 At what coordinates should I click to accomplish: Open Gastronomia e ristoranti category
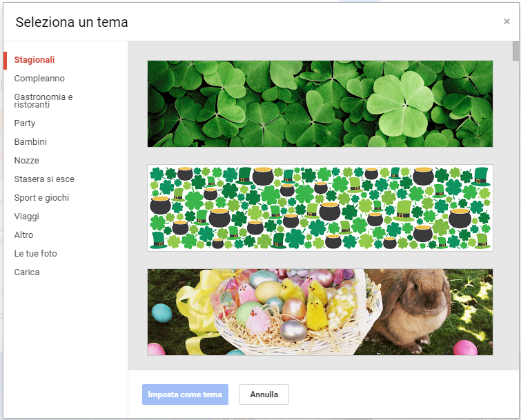[x=43, y=101]
